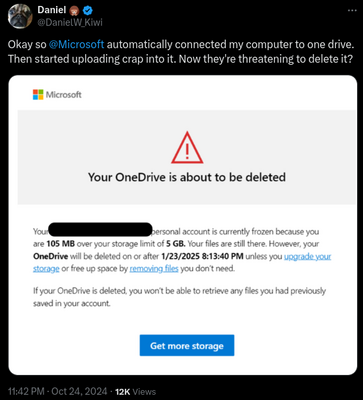
Task: Click the emoji badge beside Daniel's name
Action: pos(74,11)
